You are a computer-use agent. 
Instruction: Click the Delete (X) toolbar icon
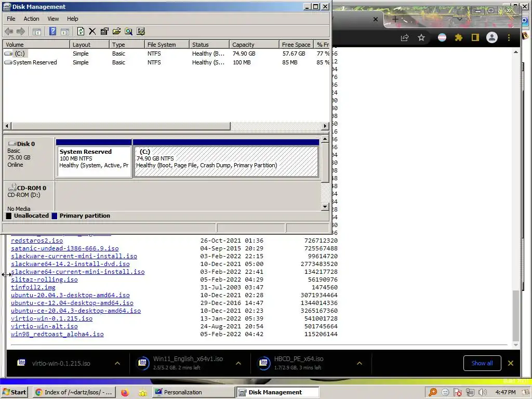(92, 32)
